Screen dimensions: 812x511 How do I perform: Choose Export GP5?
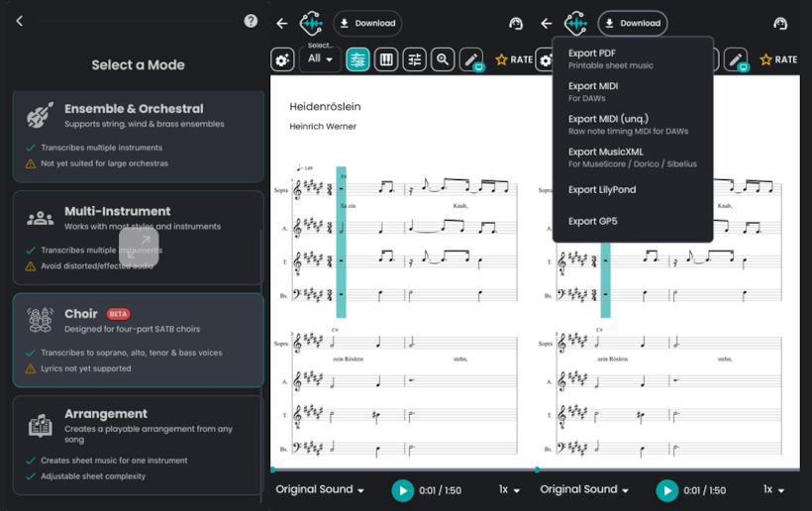(633, 221)
